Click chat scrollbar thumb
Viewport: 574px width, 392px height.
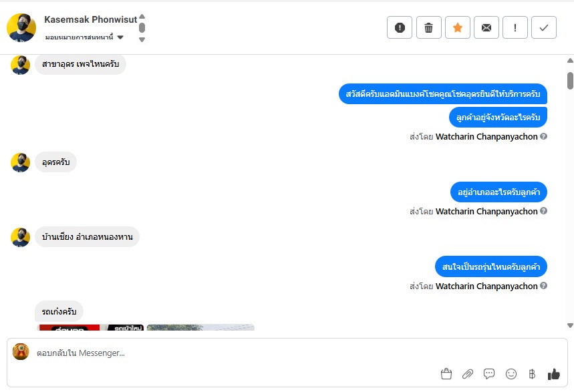pyautogui.click(x=571, y=81)
